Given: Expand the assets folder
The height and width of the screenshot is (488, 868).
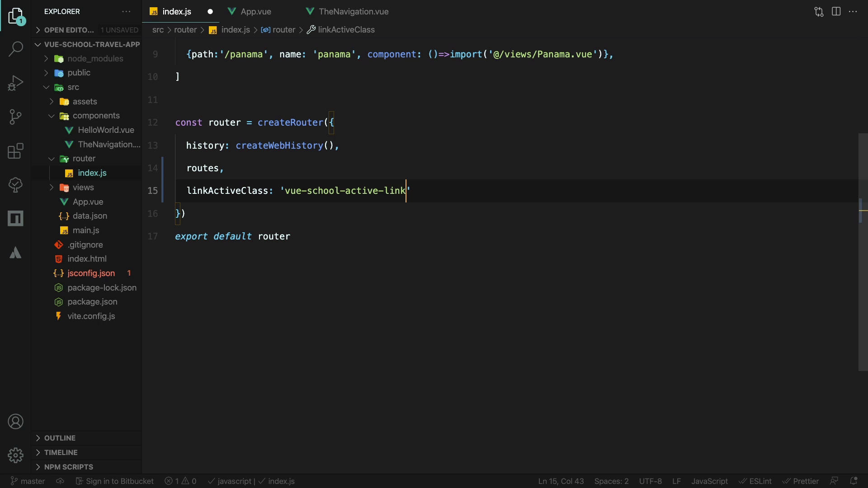Looking at the screenshot, I should click(87, 102).
